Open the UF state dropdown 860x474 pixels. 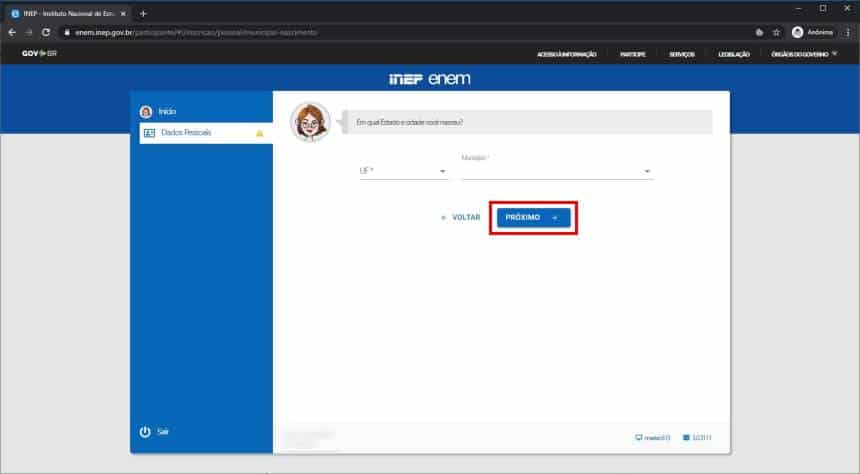[403, 171]
